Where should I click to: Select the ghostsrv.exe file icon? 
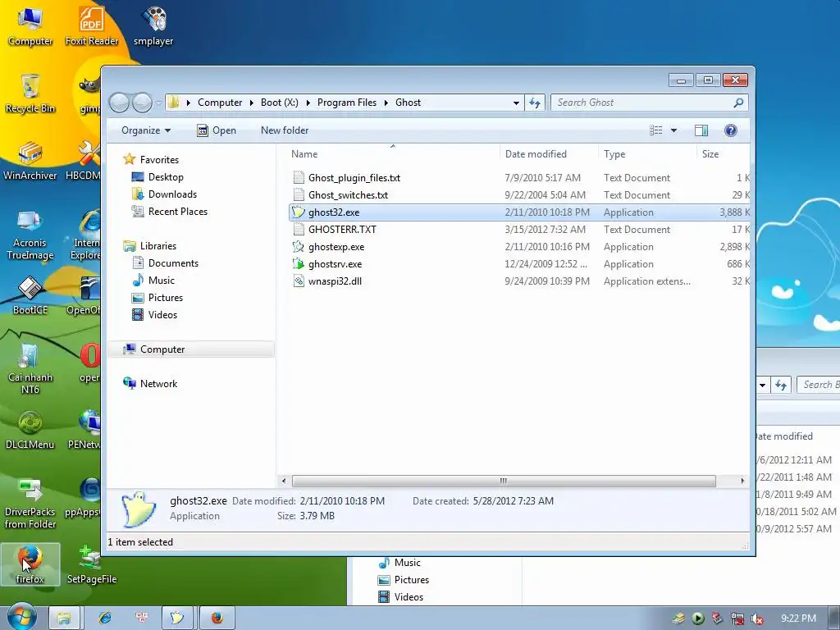pyautogui.click(x=299, y=263)
